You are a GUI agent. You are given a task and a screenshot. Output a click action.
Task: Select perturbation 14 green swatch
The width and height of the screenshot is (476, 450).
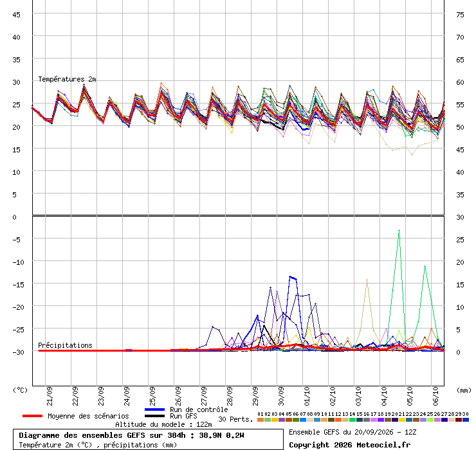(352, 420)
